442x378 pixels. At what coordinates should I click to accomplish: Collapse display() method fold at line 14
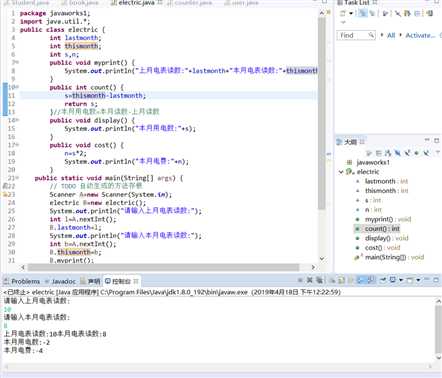click(x=17, y=120)
